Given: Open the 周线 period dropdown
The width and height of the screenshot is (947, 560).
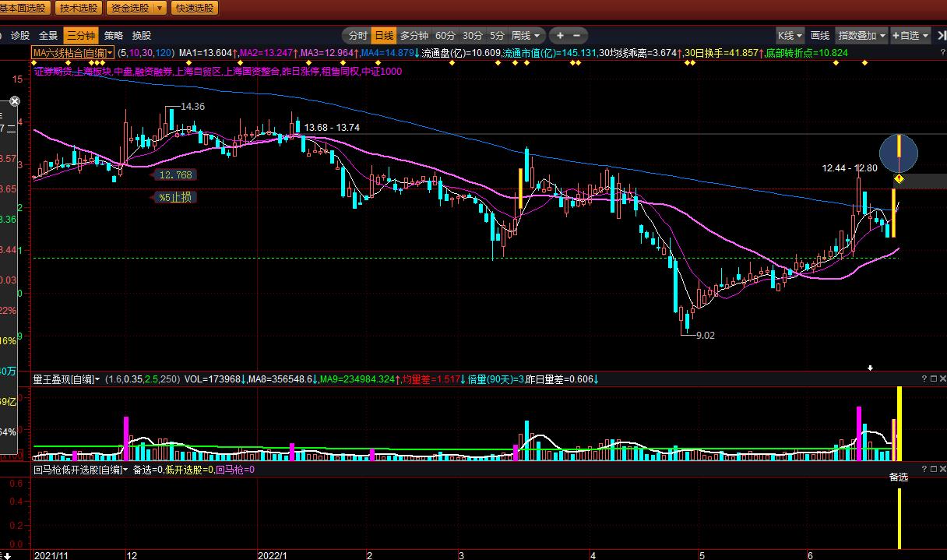Looking at the screenshot, I should pyautogui.click(x=525, y=36).
